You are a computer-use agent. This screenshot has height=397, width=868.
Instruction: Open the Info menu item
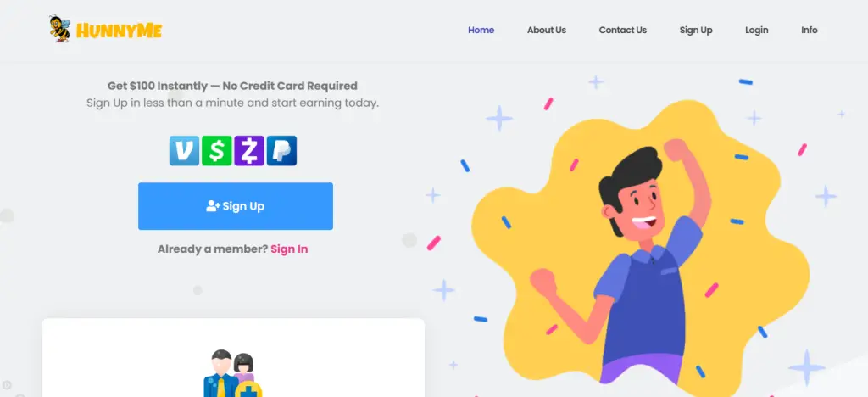[810, 30]
